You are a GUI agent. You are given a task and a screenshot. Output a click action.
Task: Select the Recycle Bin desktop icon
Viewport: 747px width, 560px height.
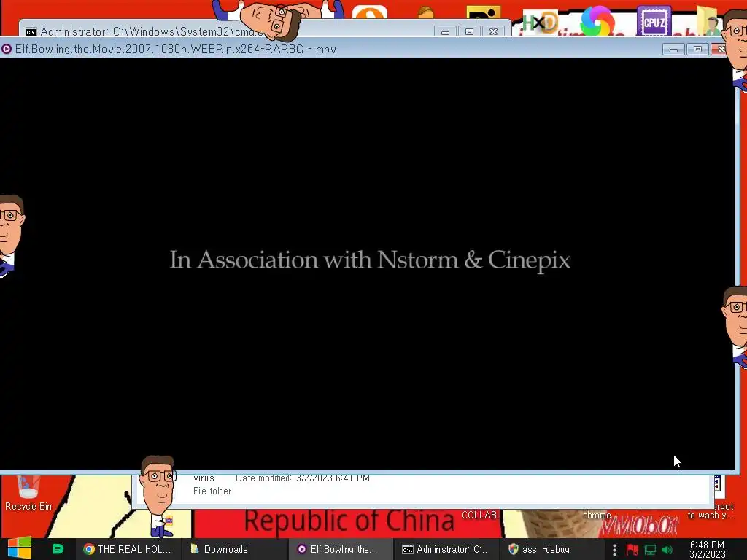pos(28,494)
